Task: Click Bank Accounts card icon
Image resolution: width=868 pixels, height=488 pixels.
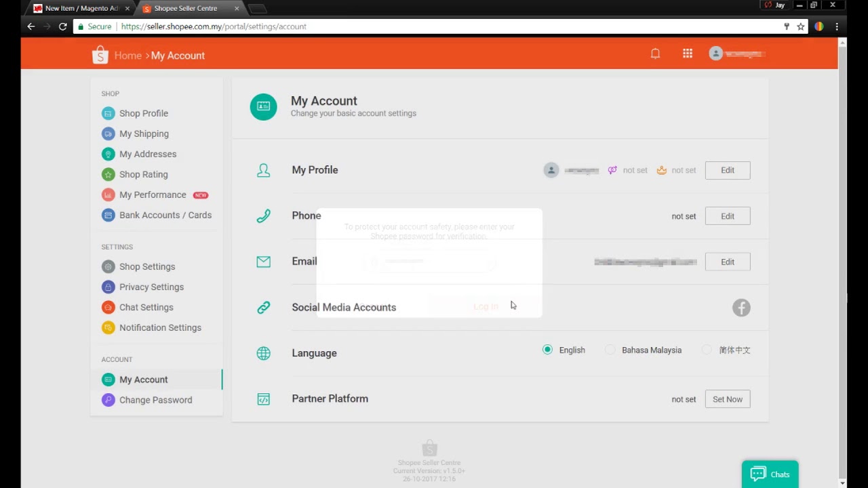Action: (108, 215)
